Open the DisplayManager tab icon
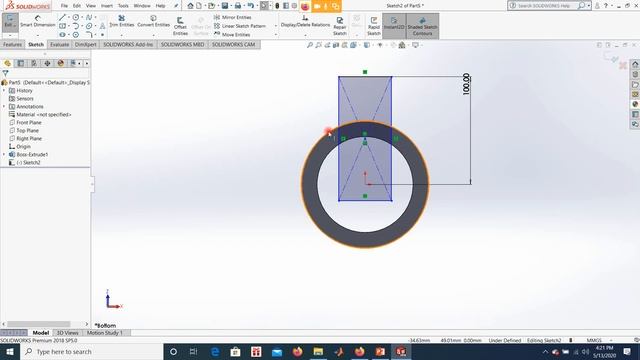This screenshot has width=640, height=360. 61,63
